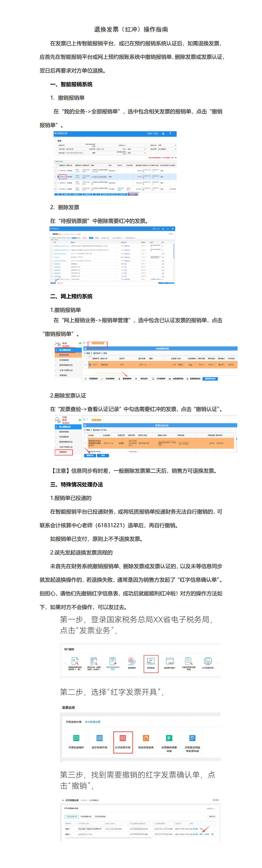Select the 报销单管理 tab

click(98, 343)
